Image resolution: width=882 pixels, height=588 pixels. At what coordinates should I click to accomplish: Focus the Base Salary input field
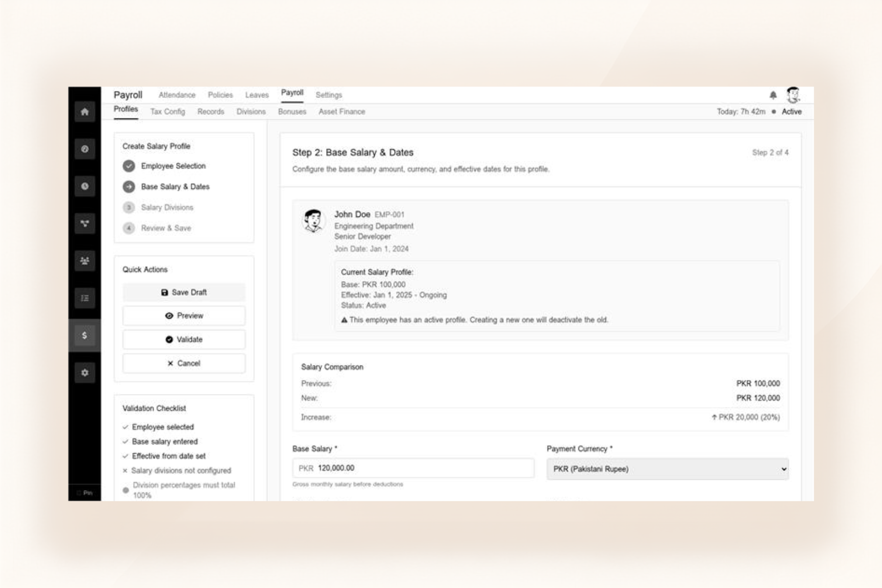coord(413,468)
